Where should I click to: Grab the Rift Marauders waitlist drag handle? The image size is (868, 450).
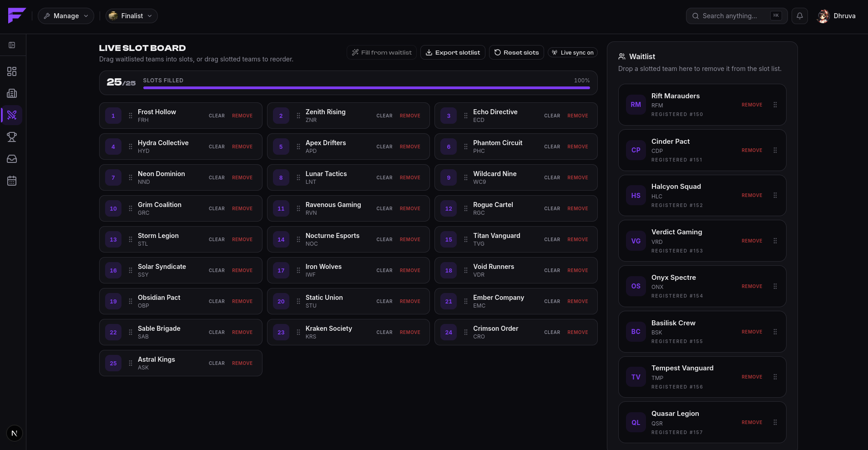775,105
